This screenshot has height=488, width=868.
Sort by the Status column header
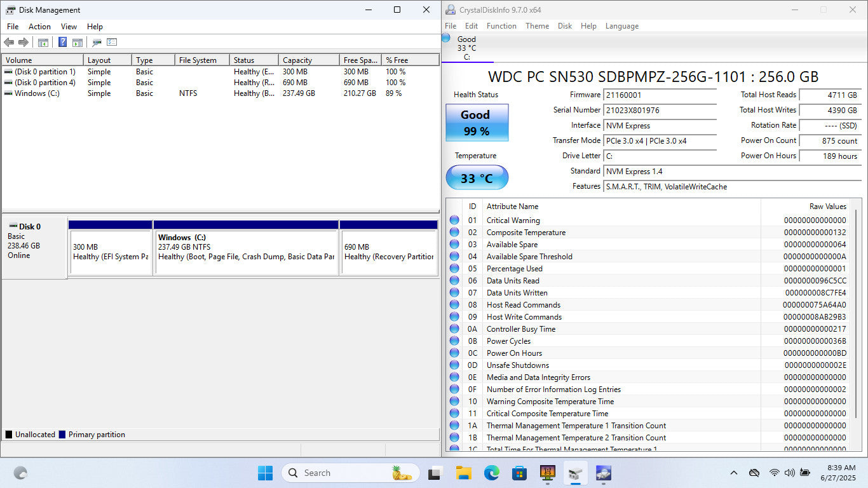(254, 60)
